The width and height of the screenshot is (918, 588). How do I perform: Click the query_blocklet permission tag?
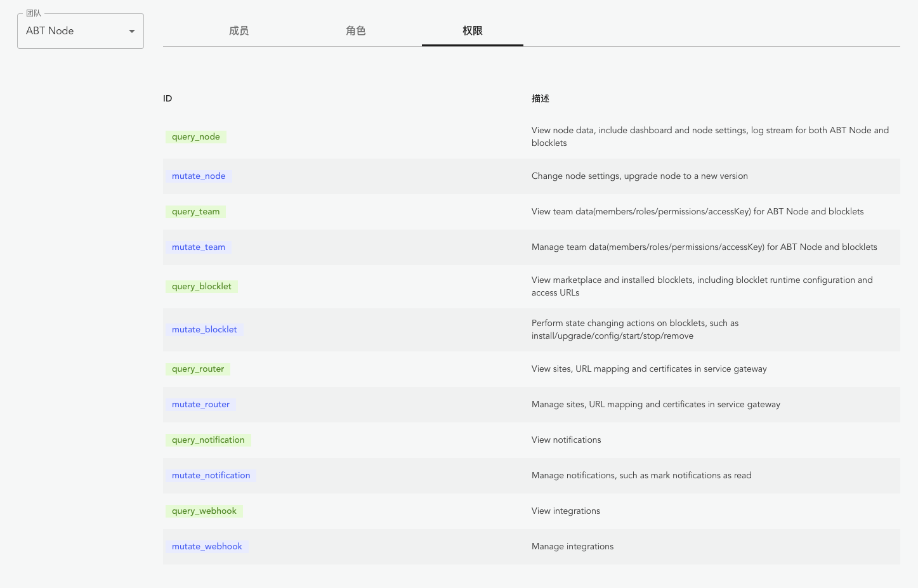(x=201, y=287)
